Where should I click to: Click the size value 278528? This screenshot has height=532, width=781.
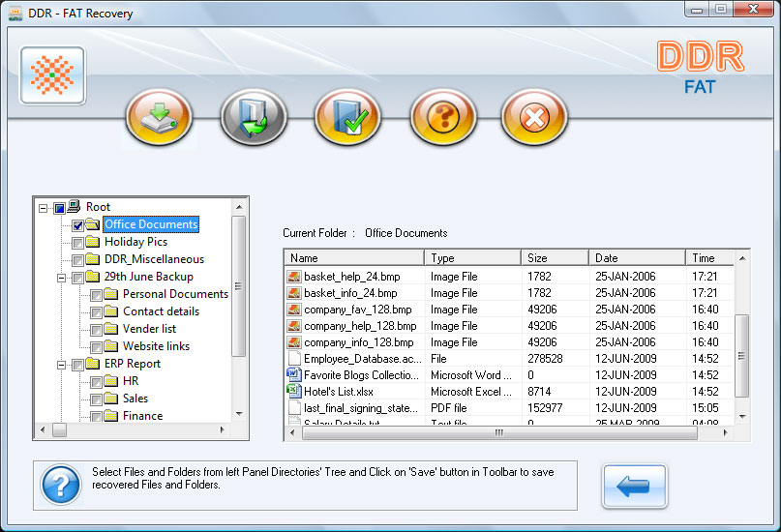click(545, 359)
